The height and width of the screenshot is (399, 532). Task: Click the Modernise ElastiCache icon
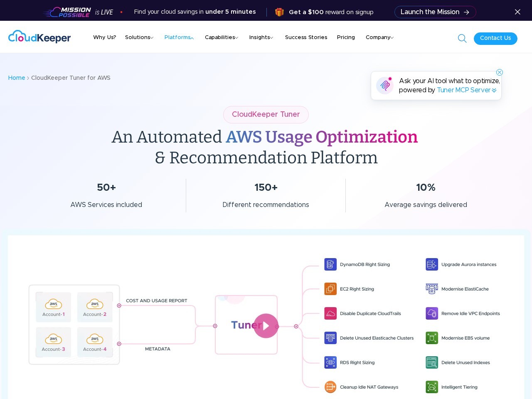432,289
